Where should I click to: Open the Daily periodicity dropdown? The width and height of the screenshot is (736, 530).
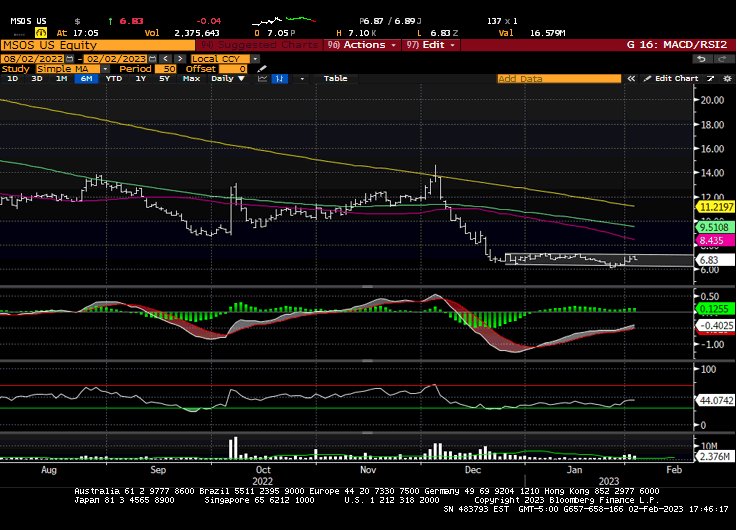coord(228,78)
